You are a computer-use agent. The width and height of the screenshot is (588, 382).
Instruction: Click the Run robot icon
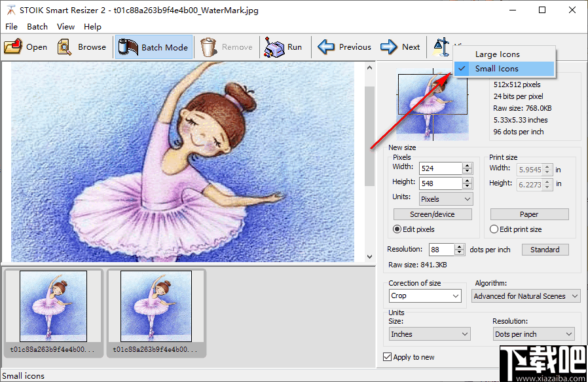coord(274,47)
